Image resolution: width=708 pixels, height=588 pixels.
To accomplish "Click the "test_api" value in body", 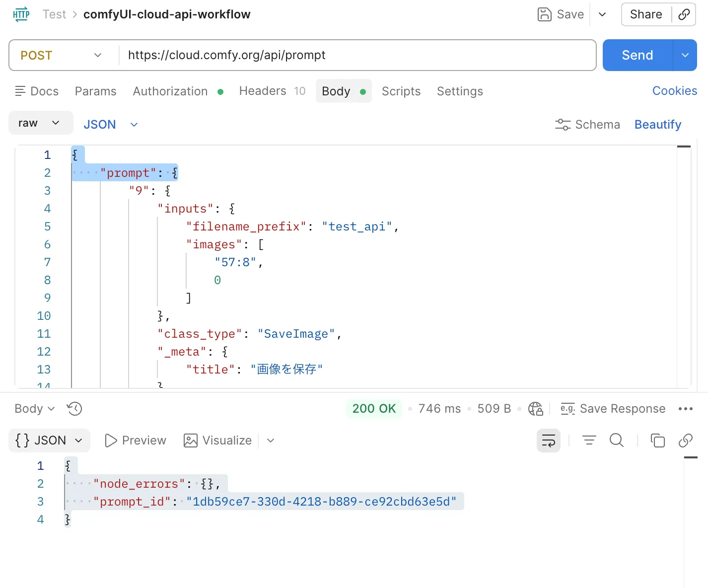I will [x=357, y=226].
